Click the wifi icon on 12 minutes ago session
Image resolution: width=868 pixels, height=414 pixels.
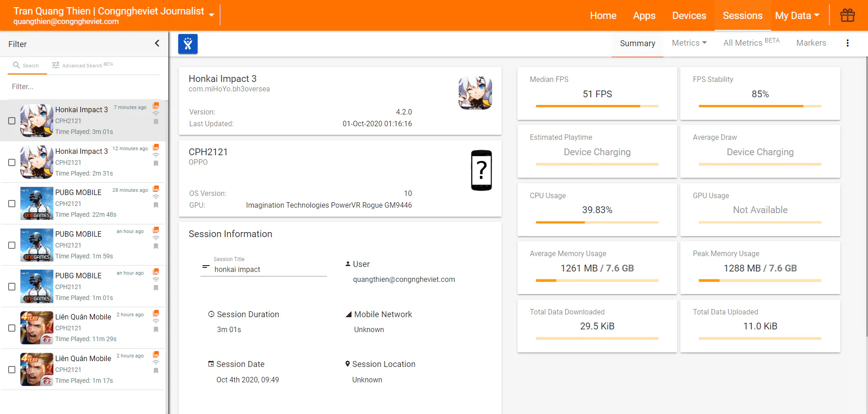click(156, 155)
